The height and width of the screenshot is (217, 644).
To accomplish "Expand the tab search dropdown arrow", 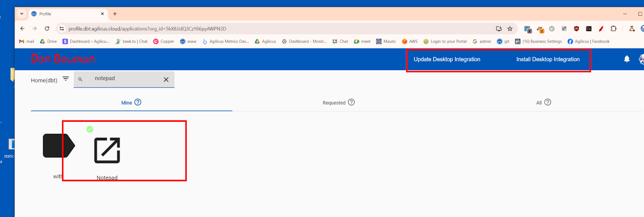I will (x=22, y=14).
